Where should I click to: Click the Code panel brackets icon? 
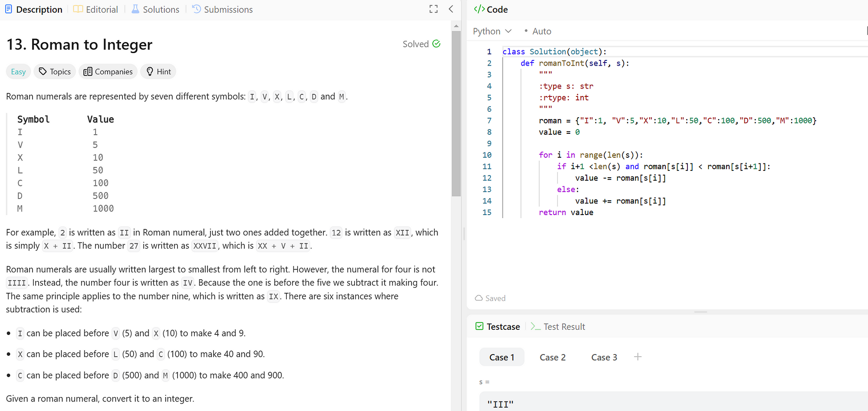479,9
